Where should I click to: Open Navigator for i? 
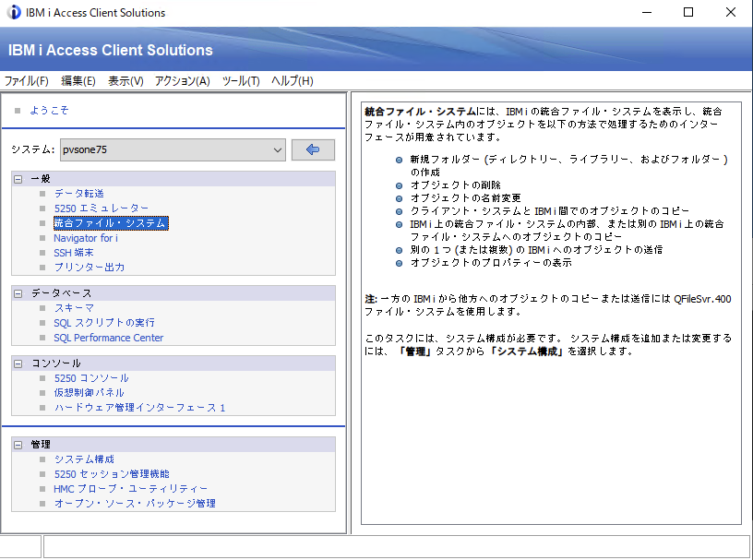point(86,238)
